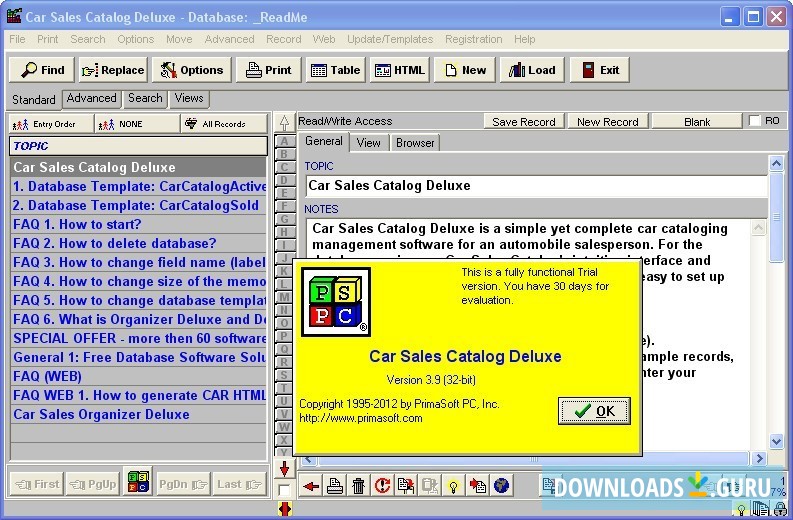Toggle the checkbox below the red down arrow
The height and width of the screenshot is (520, 793).
[x=284, y=490]
